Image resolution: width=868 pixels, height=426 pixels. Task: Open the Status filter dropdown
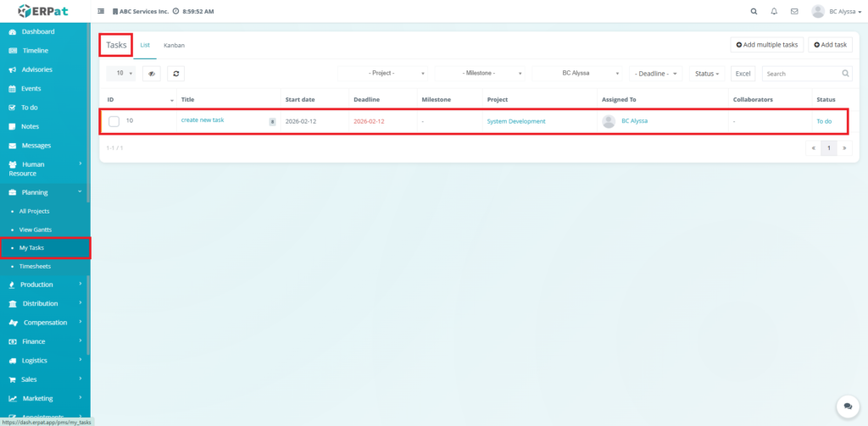click(x=707, y=74)
